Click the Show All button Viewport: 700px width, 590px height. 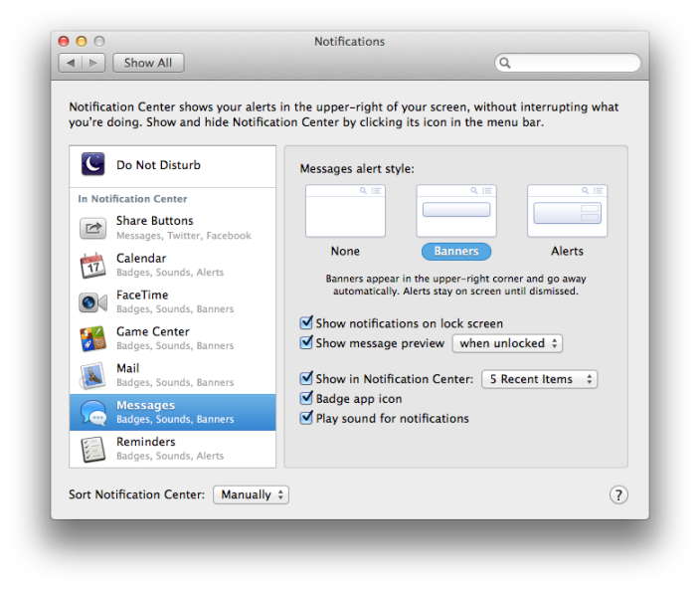148,63
